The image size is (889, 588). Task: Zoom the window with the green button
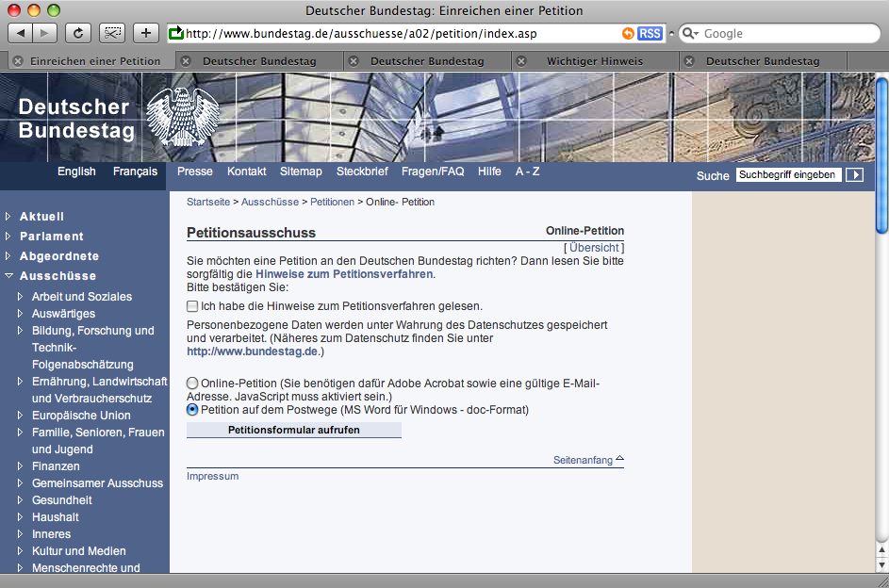pos(54,10)
